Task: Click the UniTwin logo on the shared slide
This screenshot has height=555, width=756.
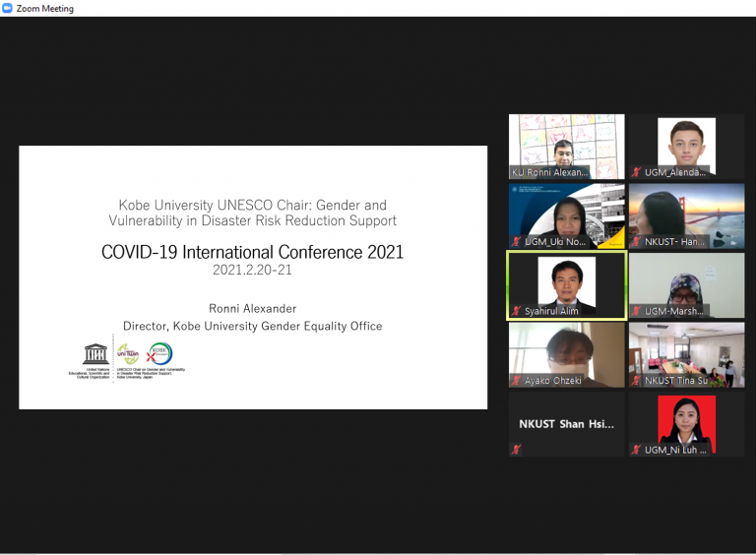Action: 128,354
